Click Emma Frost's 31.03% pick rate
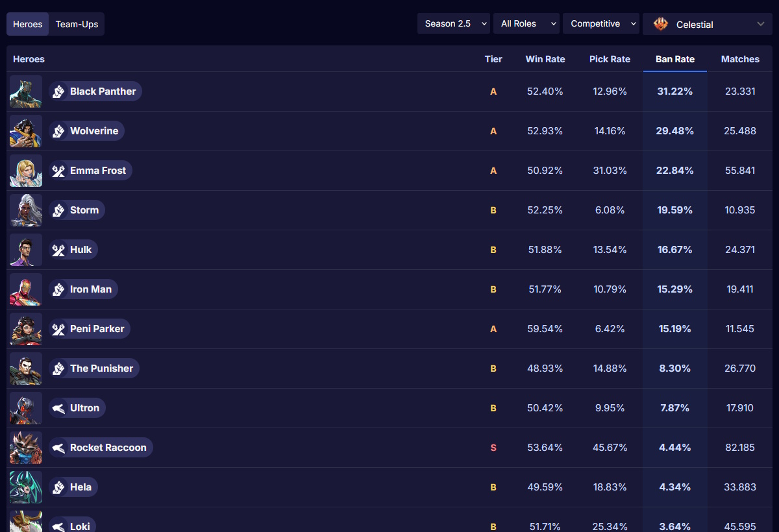This screenshot has width=779, height=532. coord(610,171)
